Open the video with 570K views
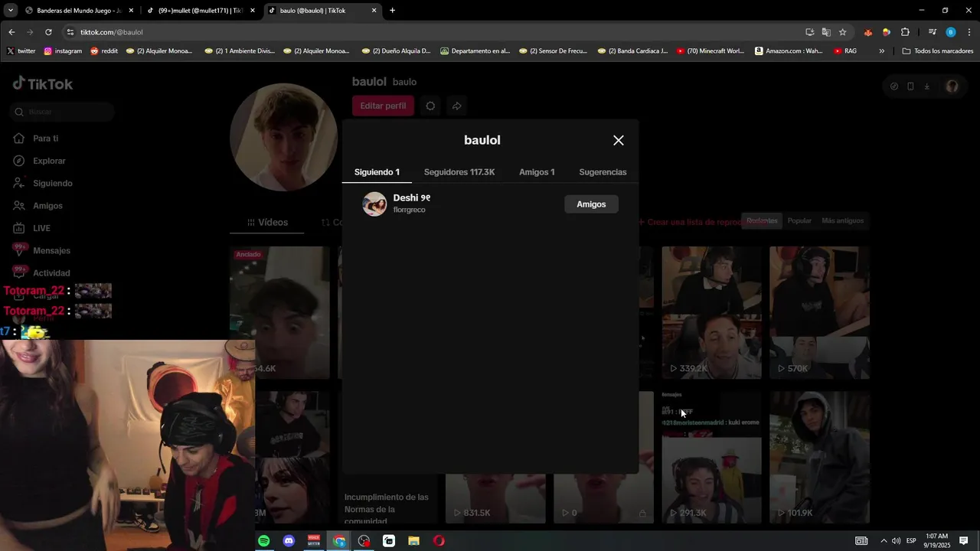 [819, 312]
